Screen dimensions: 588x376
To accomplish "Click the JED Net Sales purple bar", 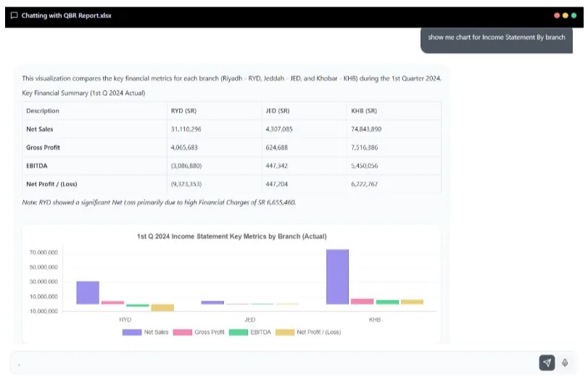I will click(x=212, y=303).
